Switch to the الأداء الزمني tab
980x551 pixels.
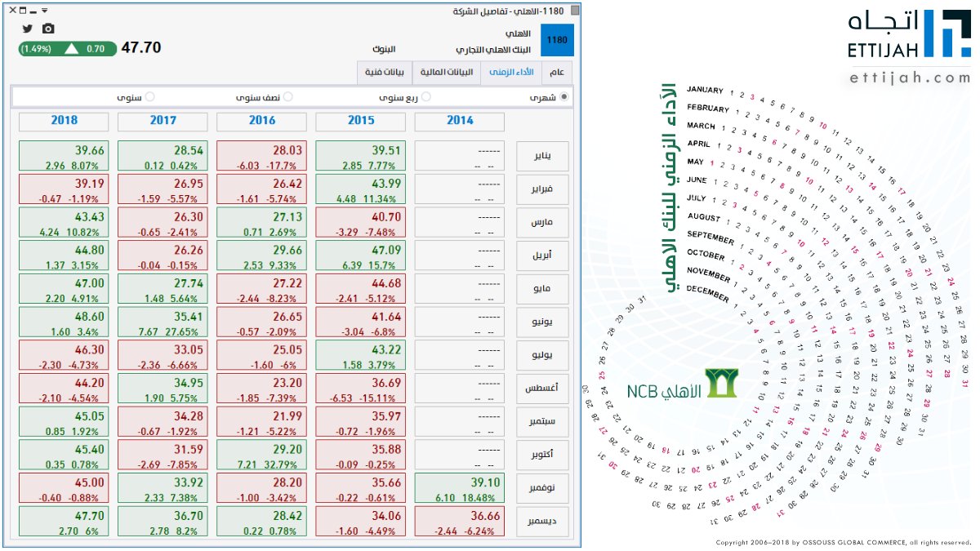click(511, 72)
